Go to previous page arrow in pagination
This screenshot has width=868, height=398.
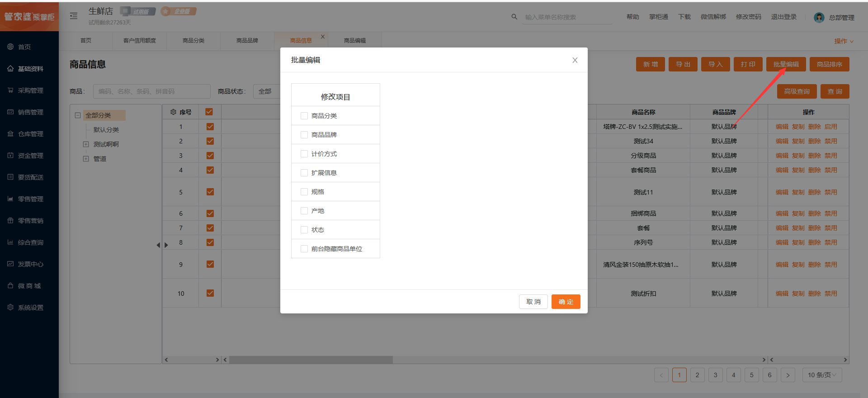point(661,375)
